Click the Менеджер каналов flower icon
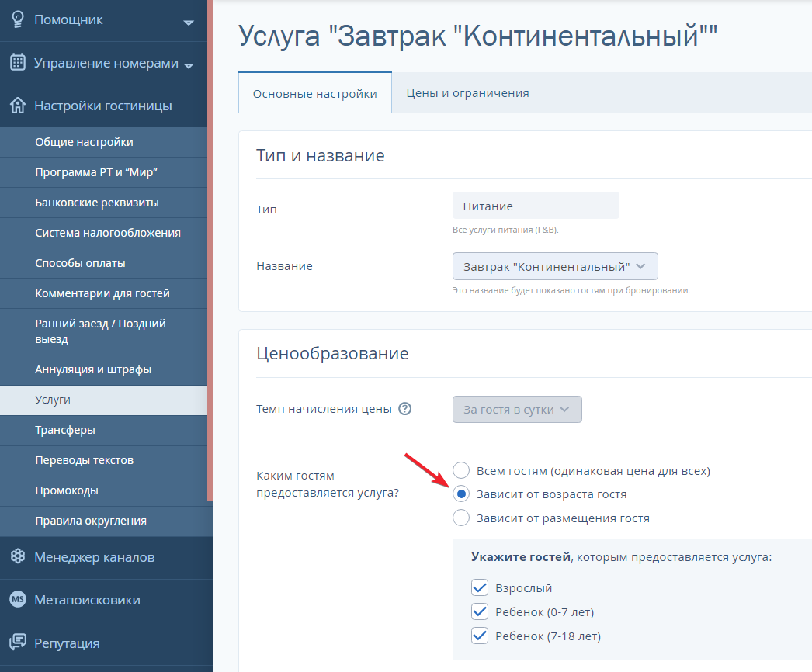 [18, 556]
